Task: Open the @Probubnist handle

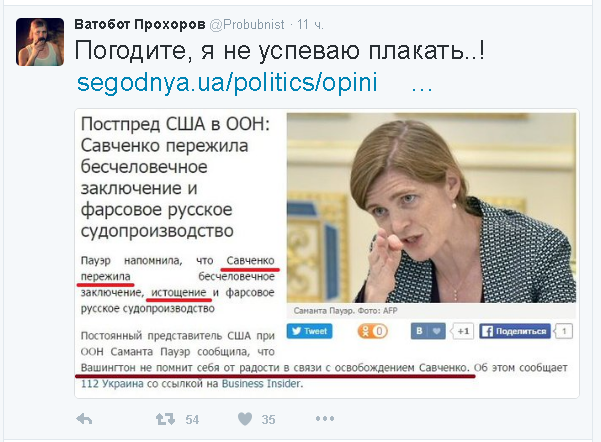Action: pyautogui.click(x=247, y=25)
